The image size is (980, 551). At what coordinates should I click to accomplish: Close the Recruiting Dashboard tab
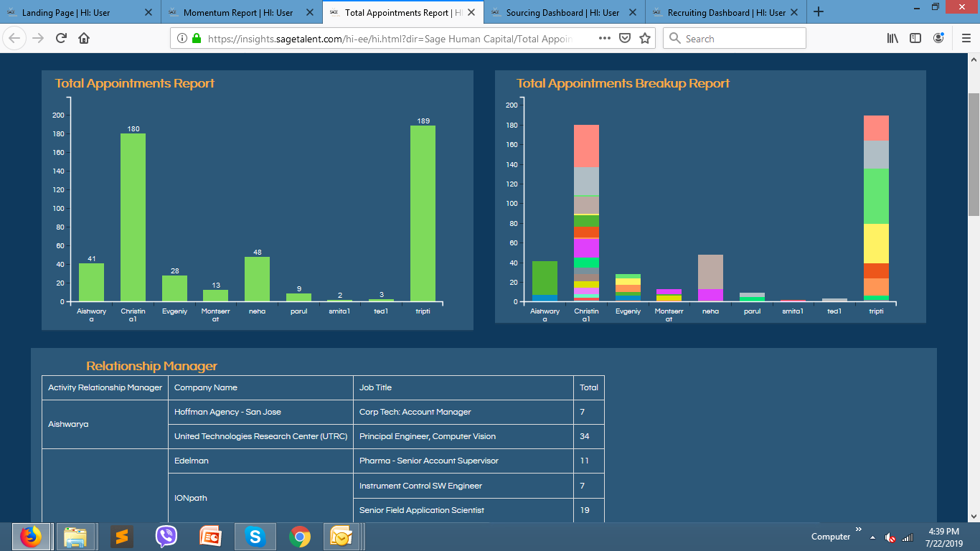tap(794, 12)
